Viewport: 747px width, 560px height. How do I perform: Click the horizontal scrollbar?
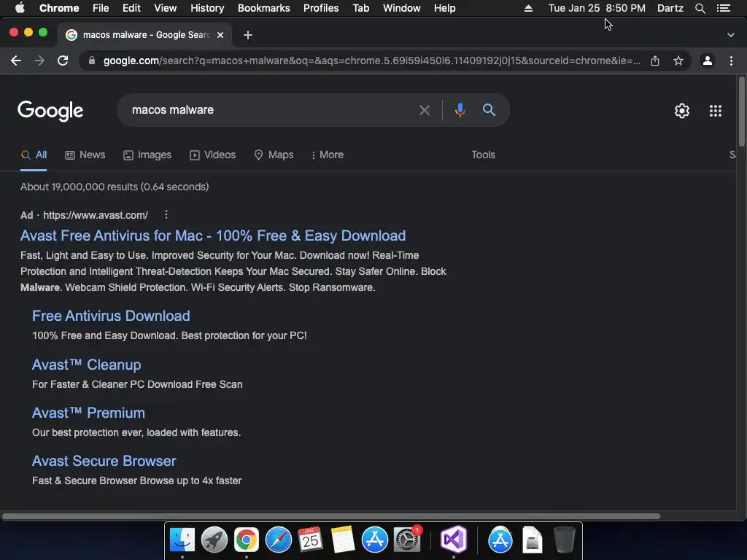330,516
